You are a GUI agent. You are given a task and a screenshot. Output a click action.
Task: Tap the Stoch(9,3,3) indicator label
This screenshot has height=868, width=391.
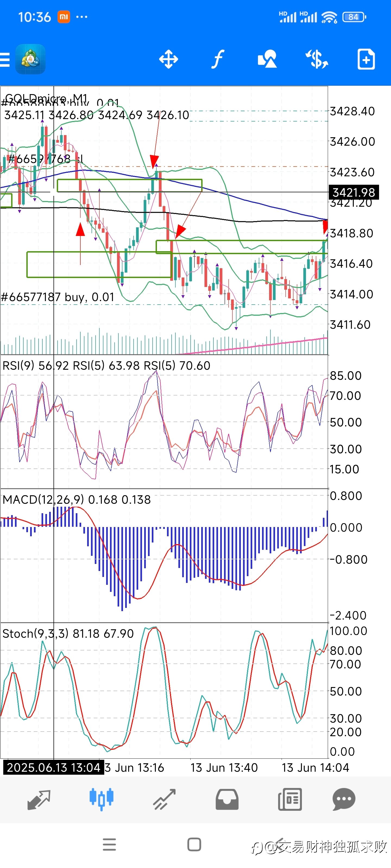(68, 634)
